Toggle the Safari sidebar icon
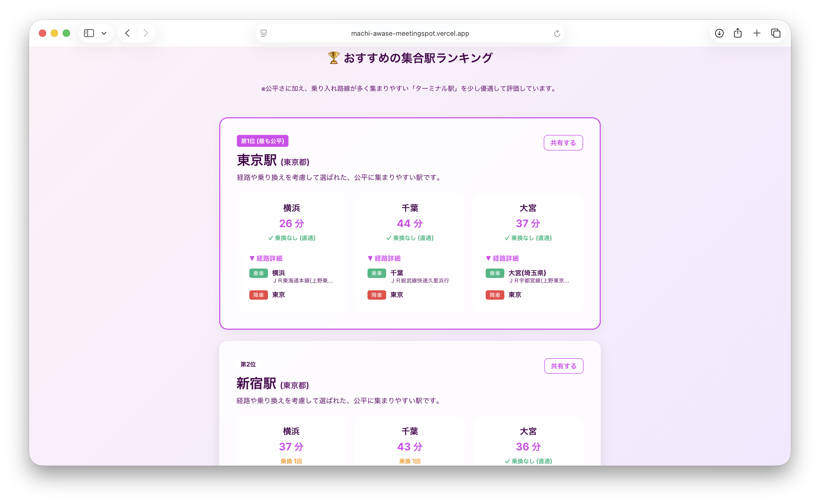820x504 pixels. pos(89,33)
